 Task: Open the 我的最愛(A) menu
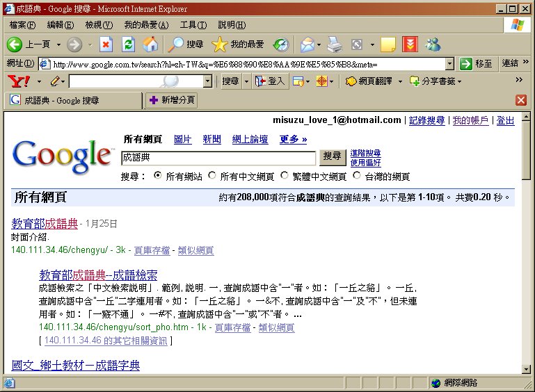[146, 25]
